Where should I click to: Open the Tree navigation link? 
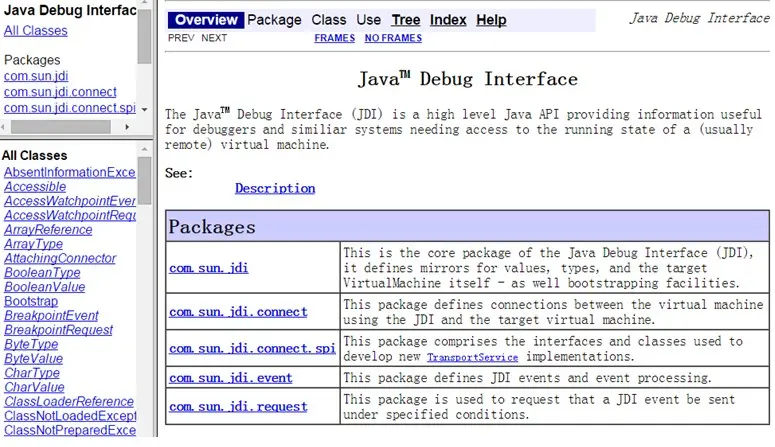[406, 20]
